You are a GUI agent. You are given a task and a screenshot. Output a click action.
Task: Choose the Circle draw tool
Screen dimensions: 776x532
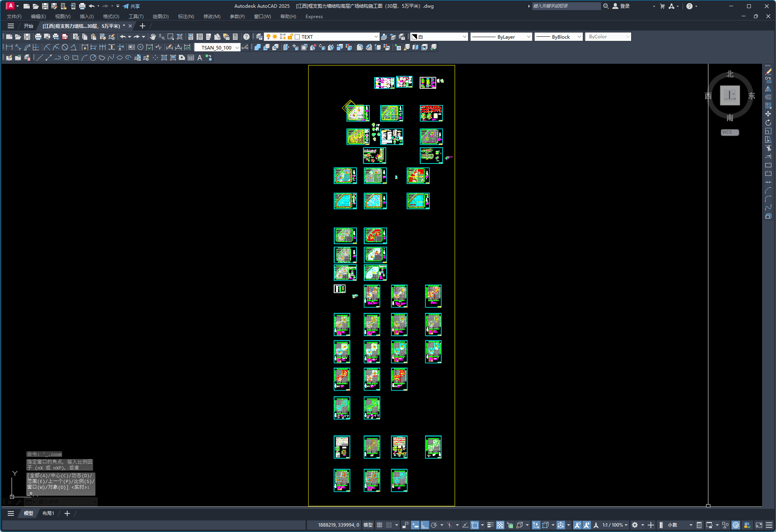[x=93, y=58]
